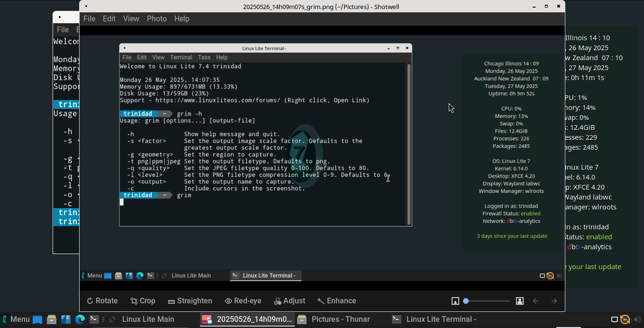Click uptime "0h 11m 1s" on desktop widget
The image size is (644, 328).
[x=588, y=78]
